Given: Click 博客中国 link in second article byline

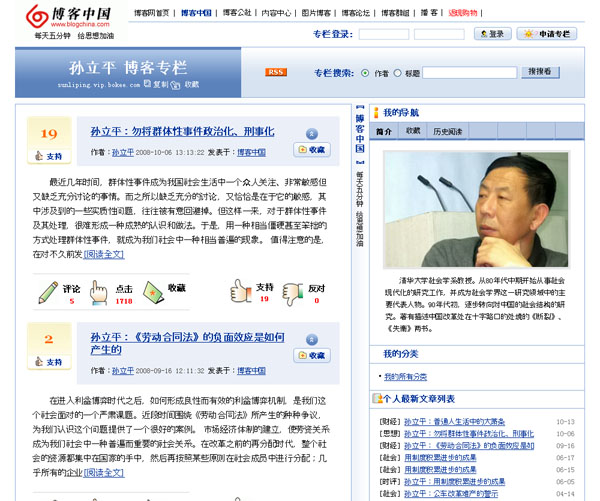Looking at the screenshot, I should [251, 370].
